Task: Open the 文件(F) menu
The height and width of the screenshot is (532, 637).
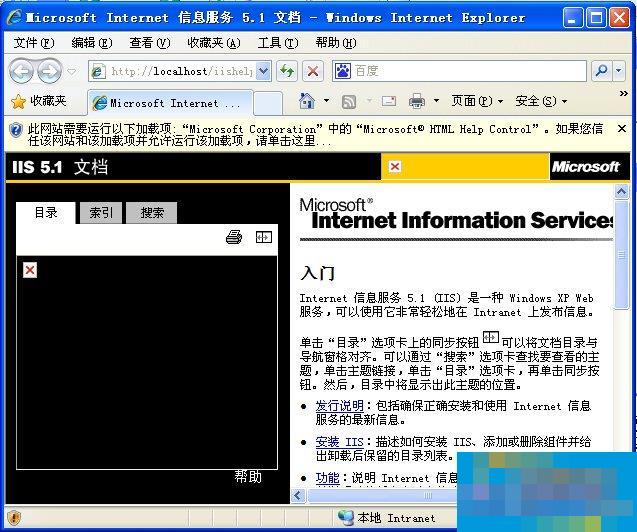Action: [34, 43]
